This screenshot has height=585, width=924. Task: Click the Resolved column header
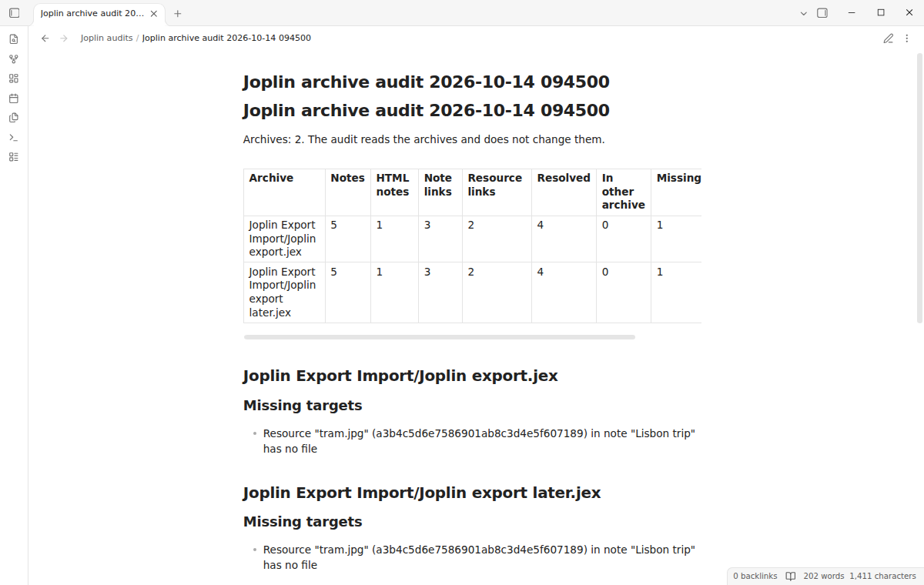(564, 192)
